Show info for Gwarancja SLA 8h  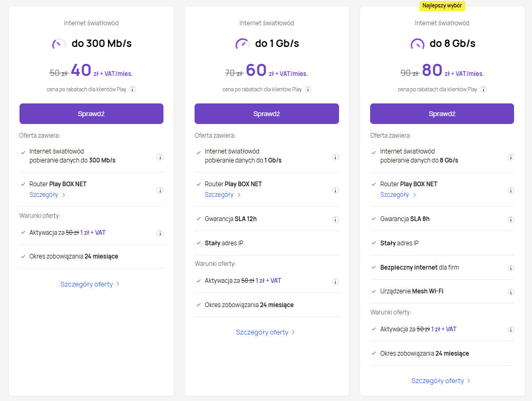coord(510,219)
